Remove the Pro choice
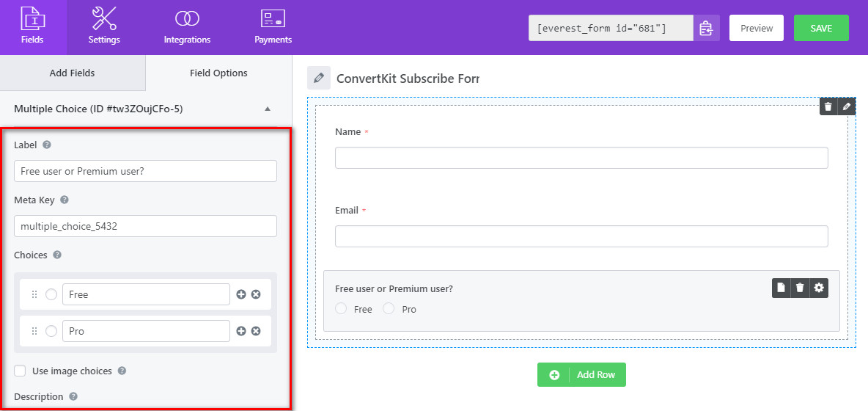This screenshot has width=868, height=411. click(x=256, y=331)
